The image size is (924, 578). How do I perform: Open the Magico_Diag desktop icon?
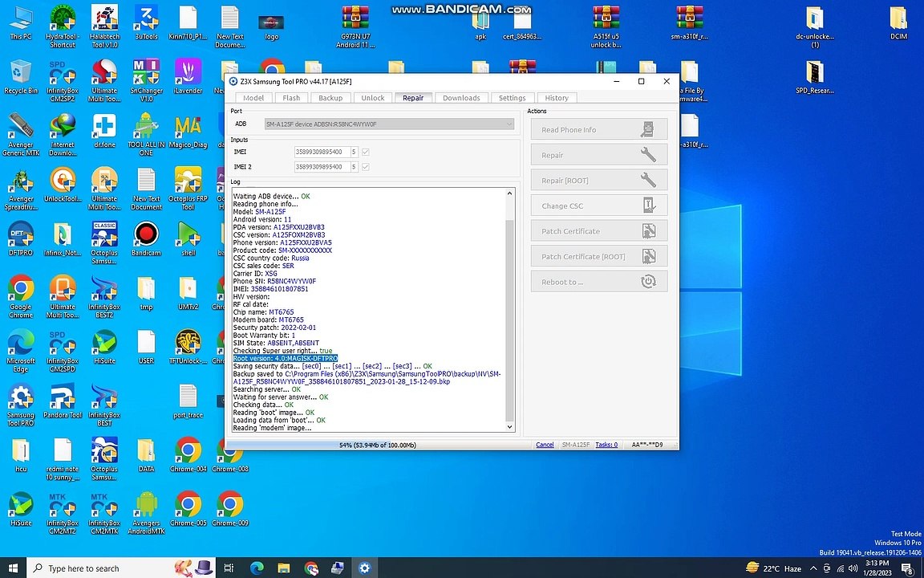pos(188,131)
